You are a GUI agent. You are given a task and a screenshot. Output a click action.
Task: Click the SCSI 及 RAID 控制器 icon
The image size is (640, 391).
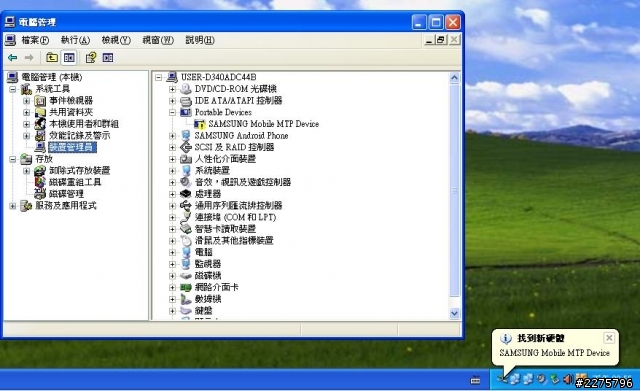tap(186, 147)
